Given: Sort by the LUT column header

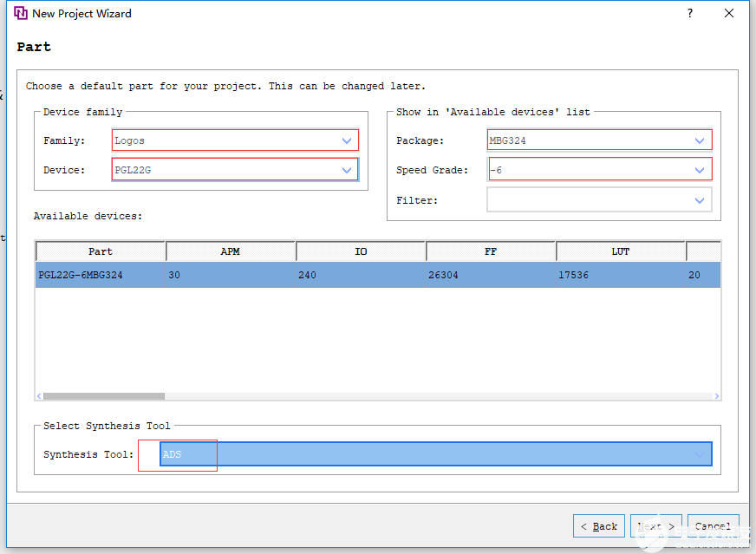Looking at the screenshot, I should pyautogui.click(x=621, y=251).
